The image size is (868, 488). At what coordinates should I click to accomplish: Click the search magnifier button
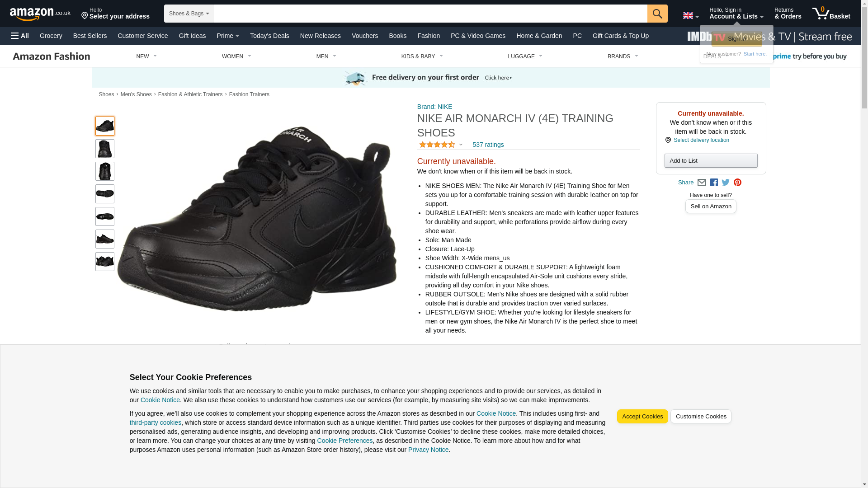point(657,14)
